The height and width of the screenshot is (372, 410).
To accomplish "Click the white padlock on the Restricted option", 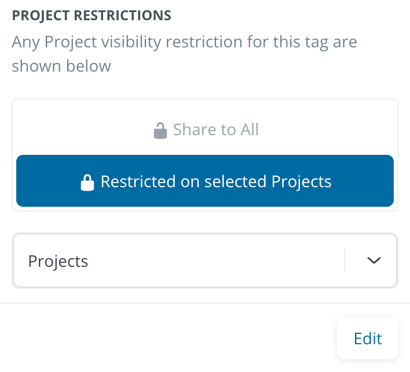I will click(x=87, y=182).
